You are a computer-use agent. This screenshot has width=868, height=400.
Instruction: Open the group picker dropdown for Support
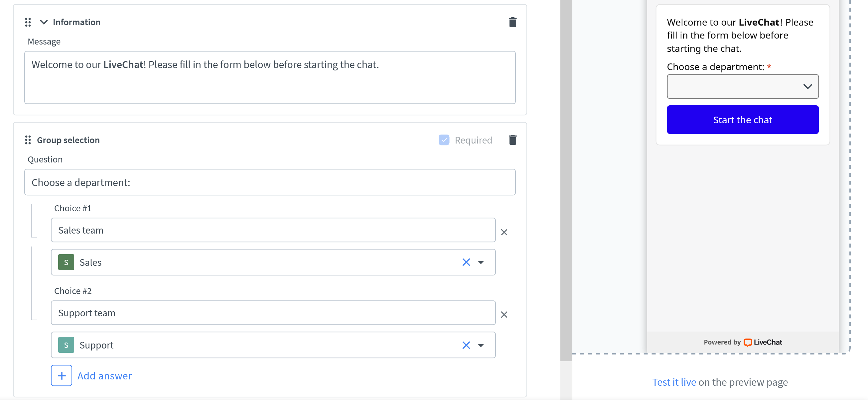481,345
